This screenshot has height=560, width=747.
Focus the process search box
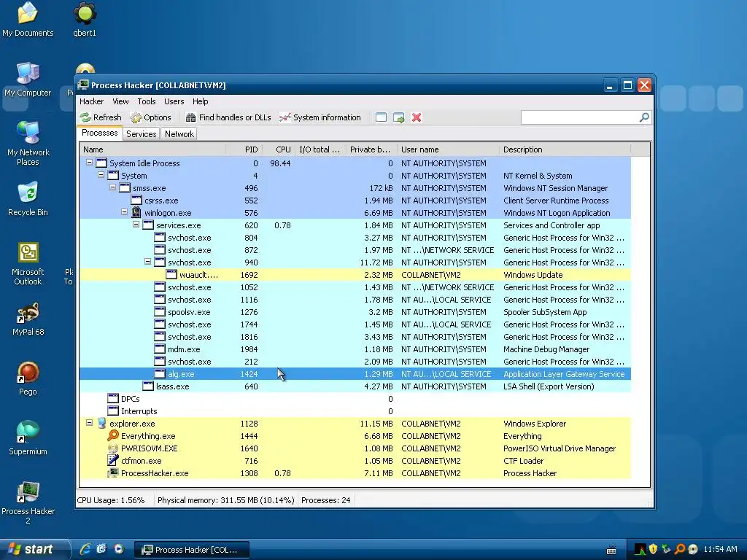pos(580,117)
